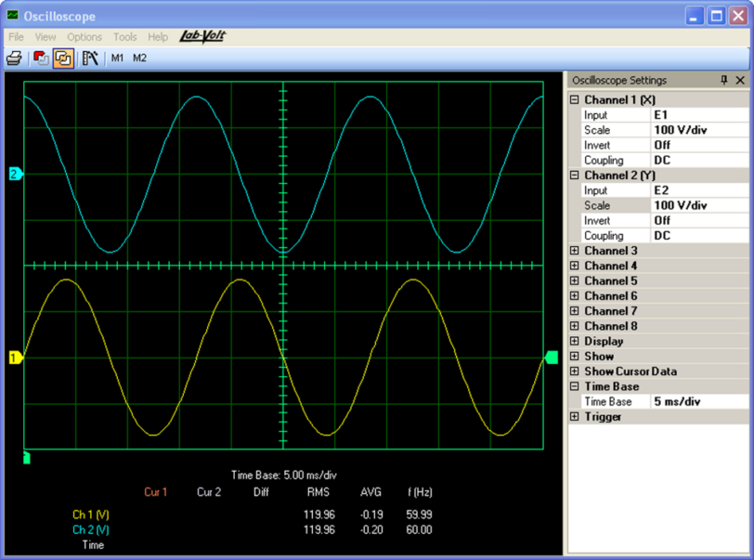Click the red single refresh toolbar icon

(x=41, y=59)
